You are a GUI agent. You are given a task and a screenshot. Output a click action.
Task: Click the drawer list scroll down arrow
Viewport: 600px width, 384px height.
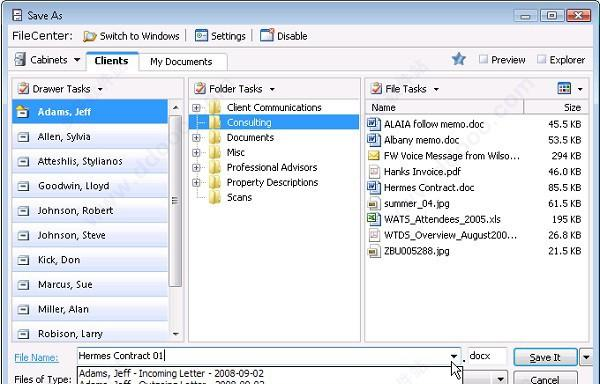tap(176, 334)
